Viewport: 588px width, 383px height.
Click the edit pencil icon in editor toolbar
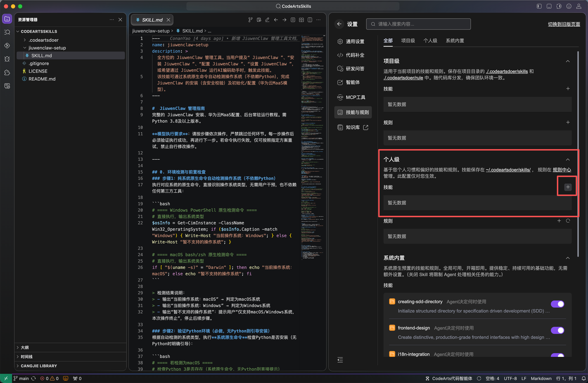pyautogui.click(x=267, y=20)
